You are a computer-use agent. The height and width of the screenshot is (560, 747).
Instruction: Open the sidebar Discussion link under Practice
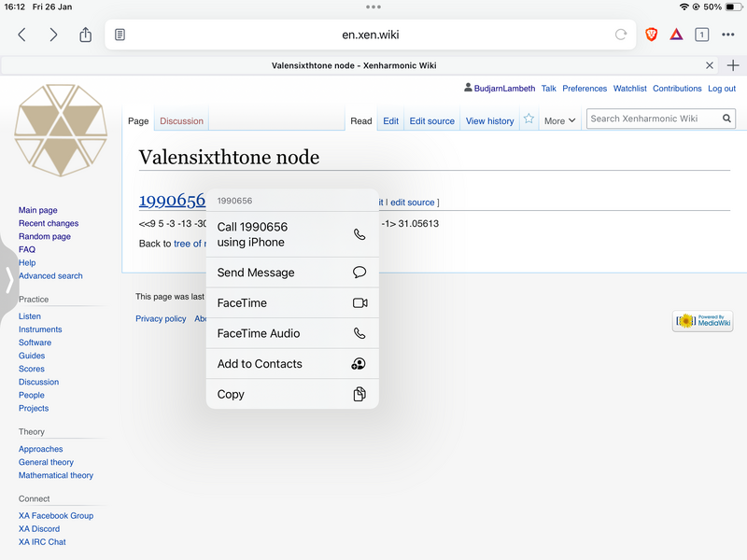38,382
